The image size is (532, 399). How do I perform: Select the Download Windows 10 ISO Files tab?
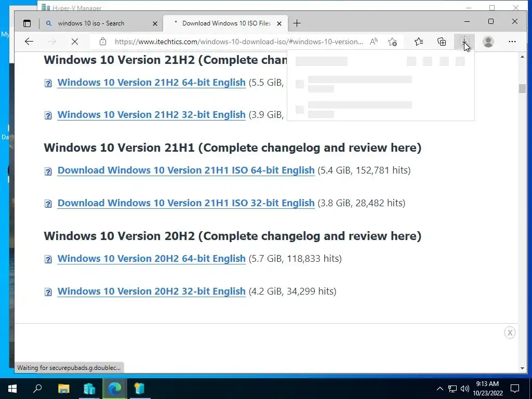point(225,23)
